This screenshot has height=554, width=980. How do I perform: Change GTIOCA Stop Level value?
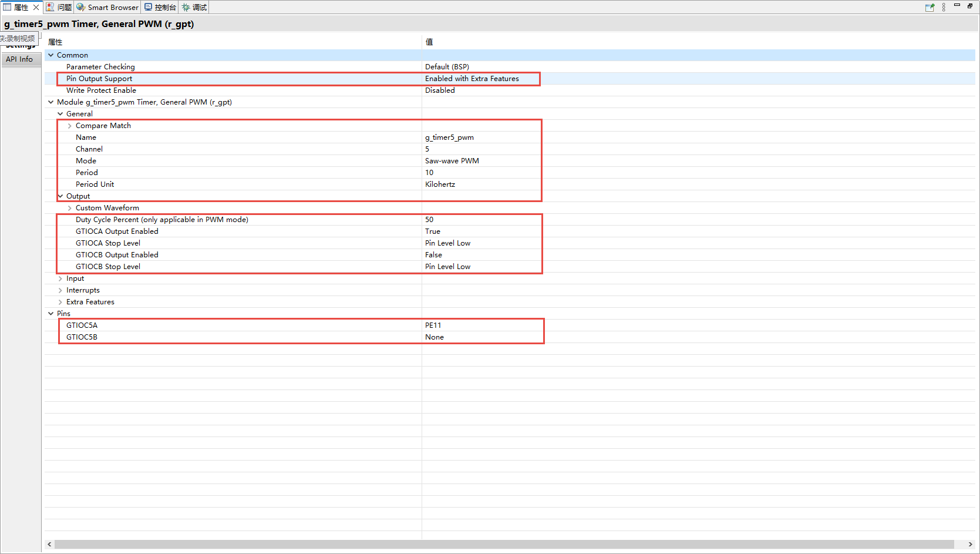[x=447, y=243]
